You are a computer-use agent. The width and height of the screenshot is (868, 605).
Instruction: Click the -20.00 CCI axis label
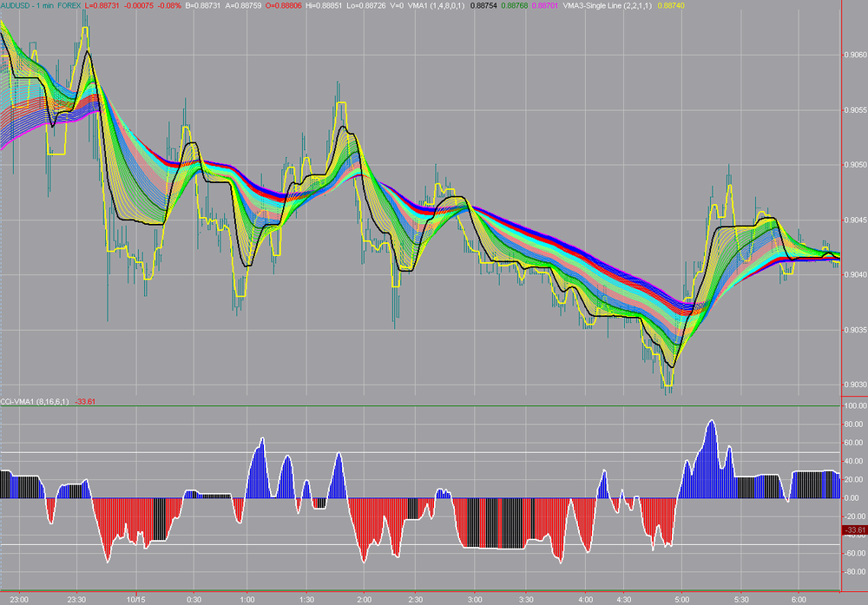(x=855, y=516)
